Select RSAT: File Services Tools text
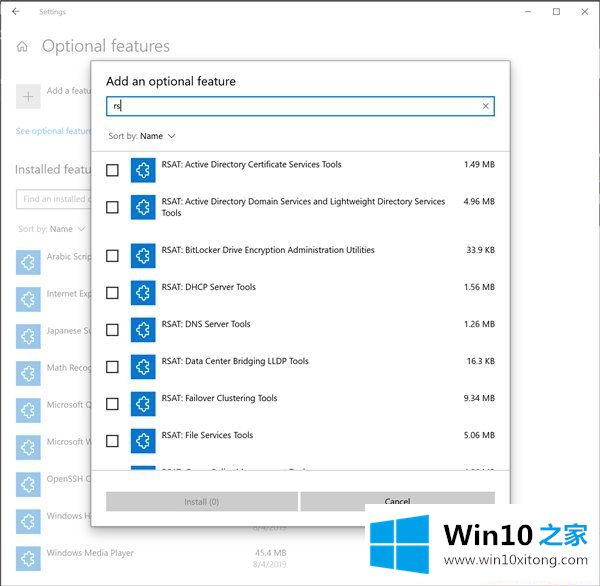This screenshot has width=600, height=586. (x=207, y=435)
